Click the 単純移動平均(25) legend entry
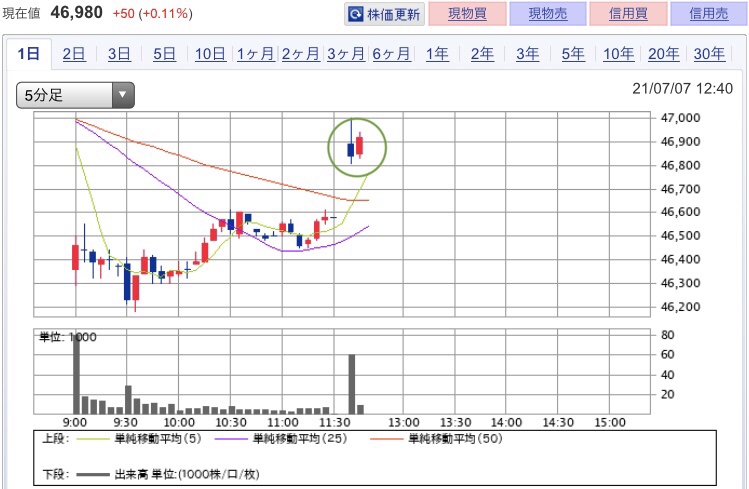749x489 pixels. click(281, 438)
